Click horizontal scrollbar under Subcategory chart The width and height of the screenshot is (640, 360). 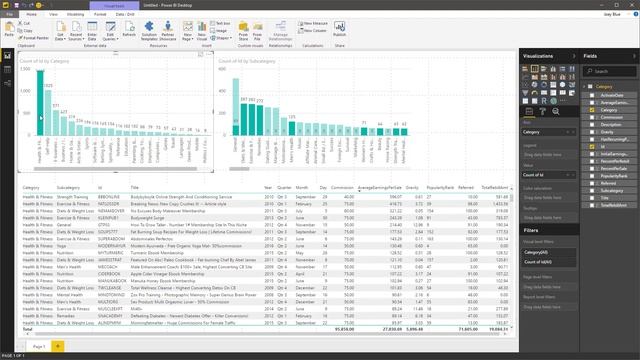point(239,169)
